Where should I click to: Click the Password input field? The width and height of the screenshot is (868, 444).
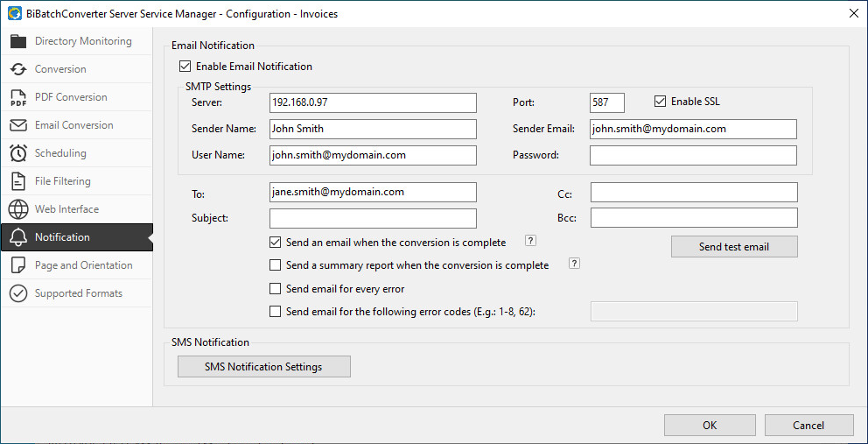(693, 156)
